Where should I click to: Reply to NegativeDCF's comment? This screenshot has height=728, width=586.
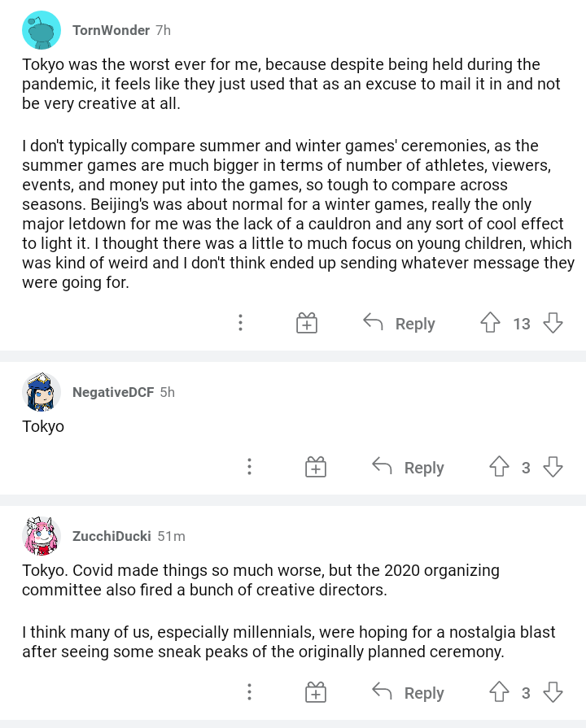(408, 468)
